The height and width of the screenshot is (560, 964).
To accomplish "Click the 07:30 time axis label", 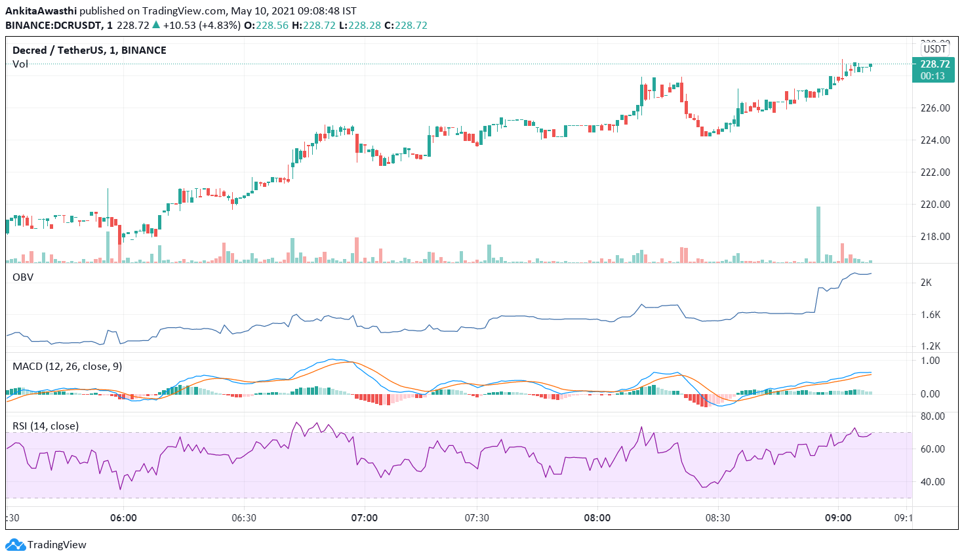I will click(x=477, y=518).
